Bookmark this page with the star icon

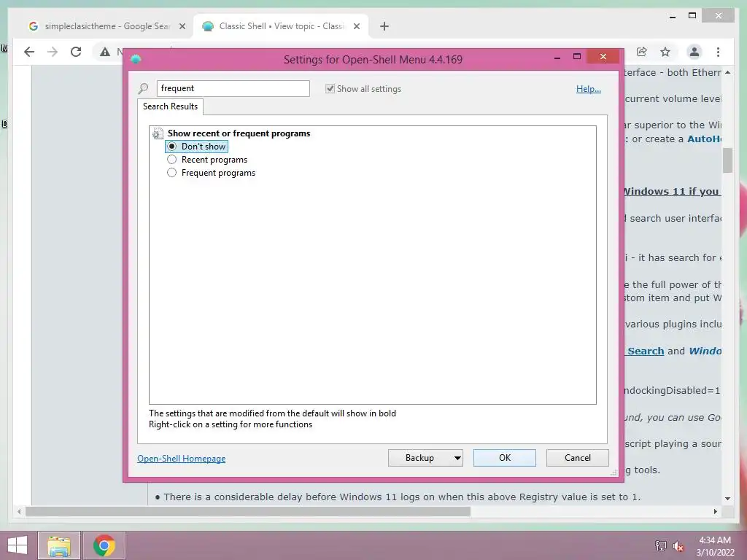click(665, 52)
